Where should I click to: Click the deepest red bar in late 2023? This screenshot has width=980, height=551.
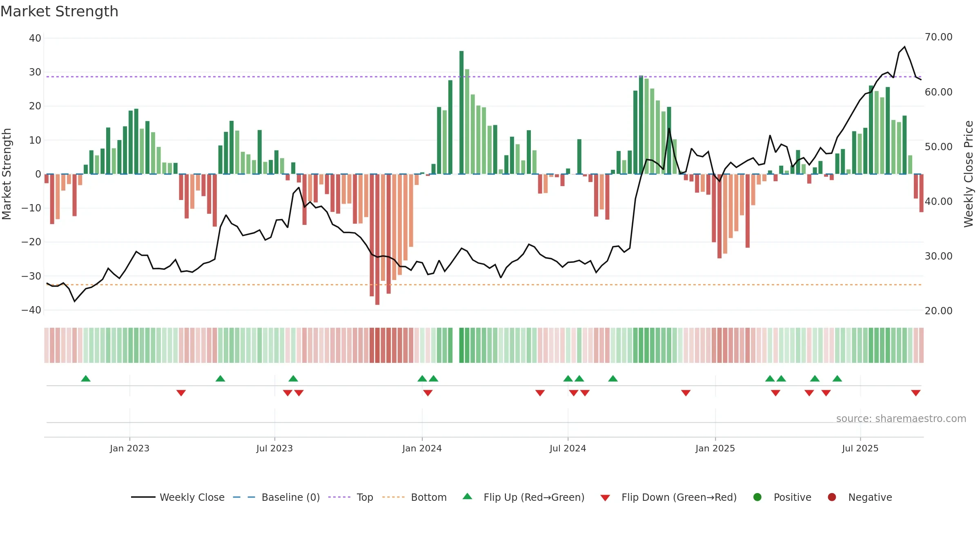point(377,240)
